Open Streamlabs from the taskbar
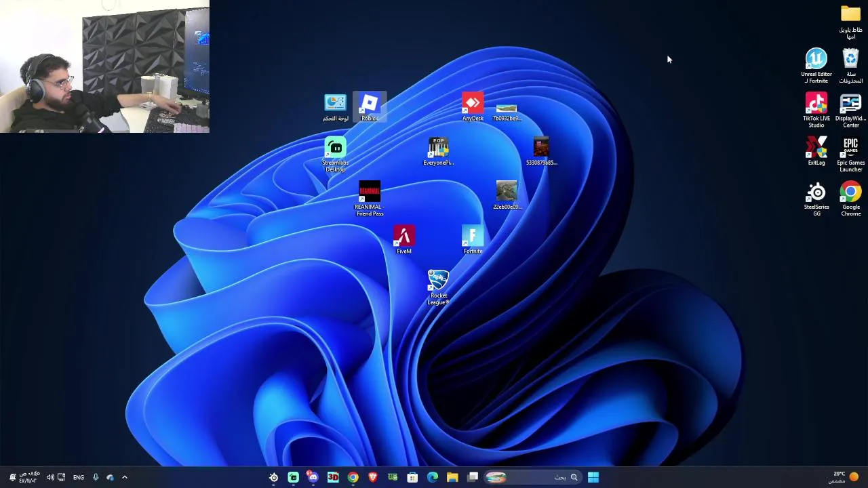The height and width of the screenshot is (488, 868). (x=293, y=477)
